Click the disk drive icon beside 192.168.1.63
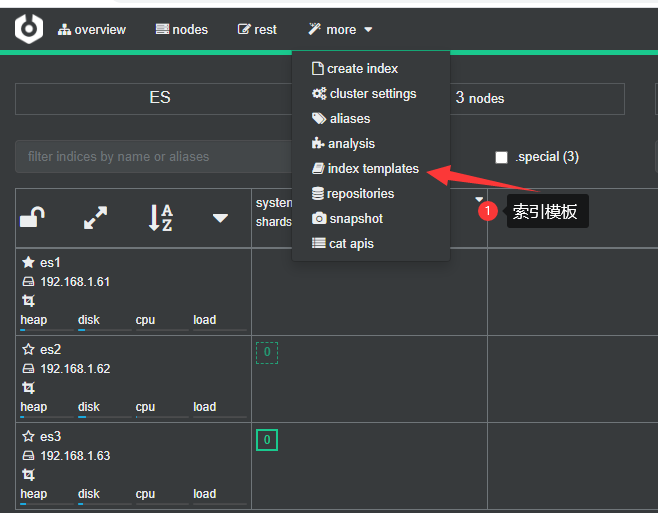This screenshot has height=513, width=658. point(28,455)
